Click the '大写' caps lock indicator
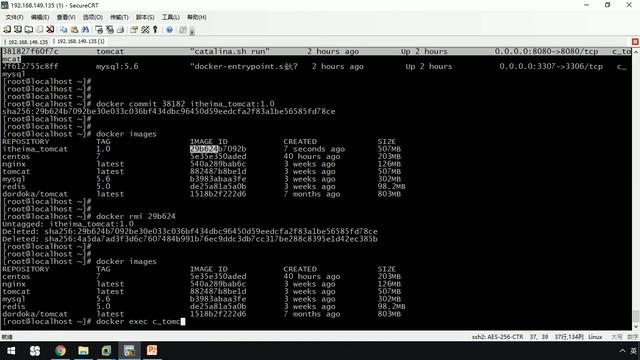640x360 pixels. (617, 337)
